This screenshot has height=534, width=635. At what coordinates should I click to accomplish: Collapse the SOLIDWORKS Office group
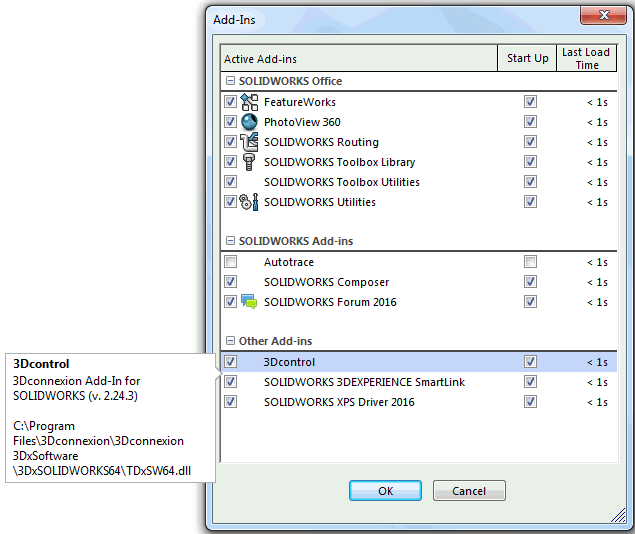[230, 81]
